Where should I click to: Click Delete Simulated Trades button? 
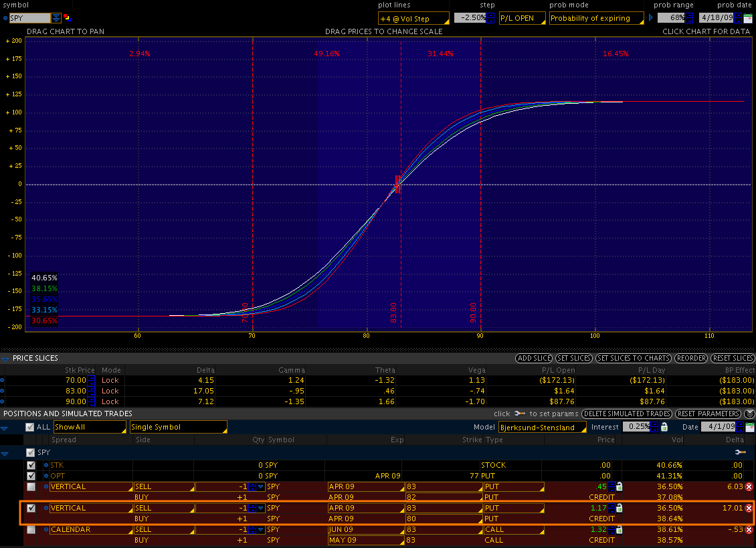pos(626,414)
